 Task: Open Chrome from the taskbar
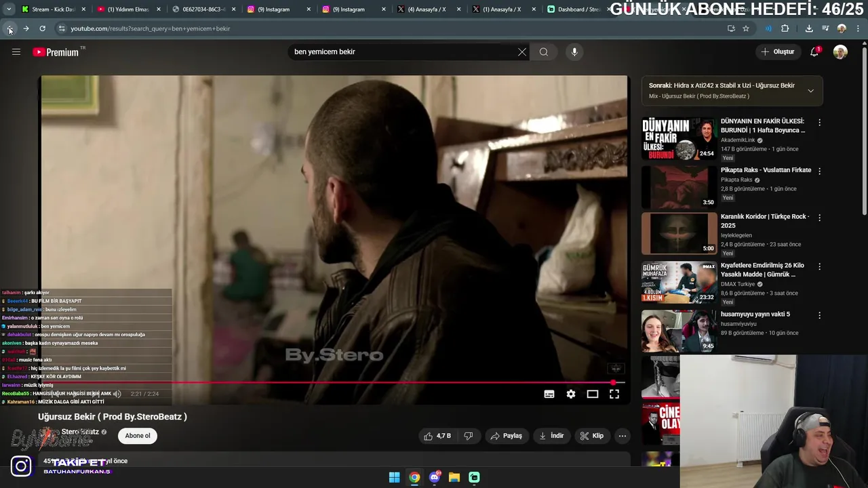pos(414,477)
